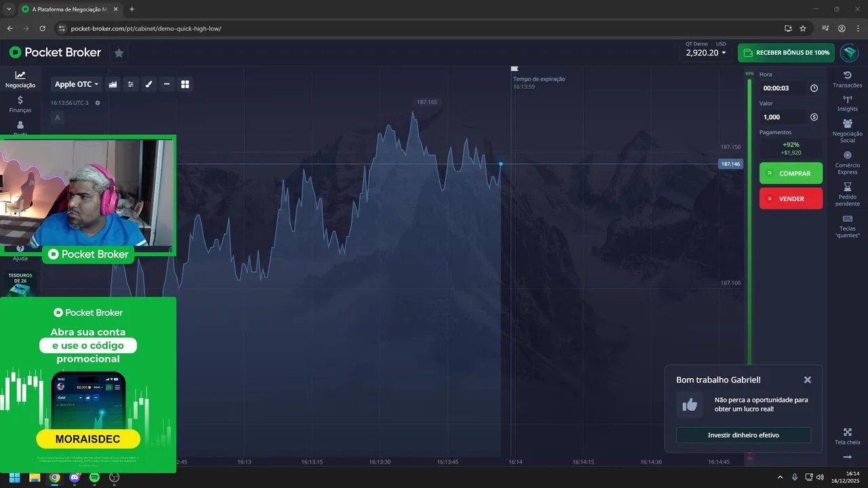Viewport: 868px width, 488px height.
Task: Collapse the right sidebar arrow
Action: 848,457
